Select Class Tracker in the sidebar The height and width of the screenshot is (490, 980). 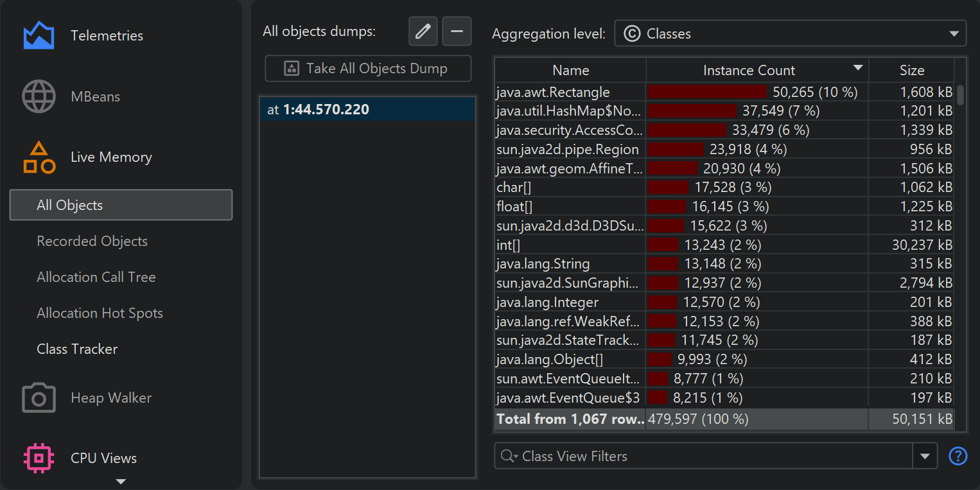[x=77, y=349]
